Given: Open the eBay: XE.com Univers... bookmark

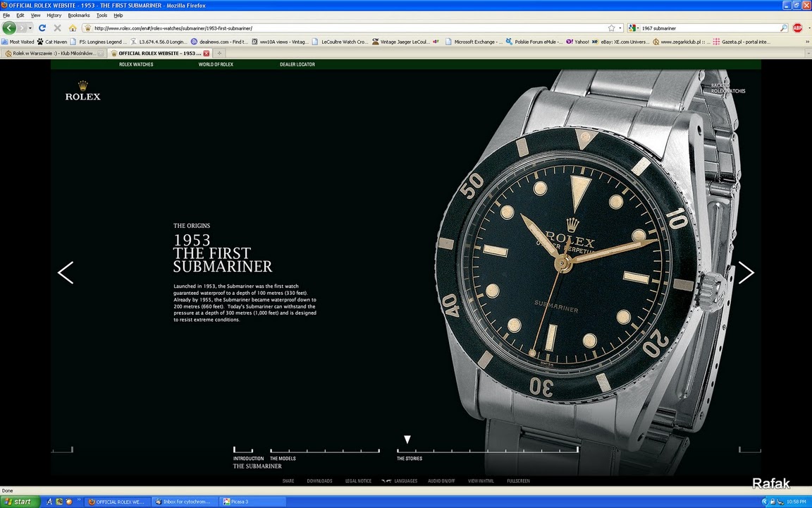Looking at the screenshot, I should click(x=620, y=42).
